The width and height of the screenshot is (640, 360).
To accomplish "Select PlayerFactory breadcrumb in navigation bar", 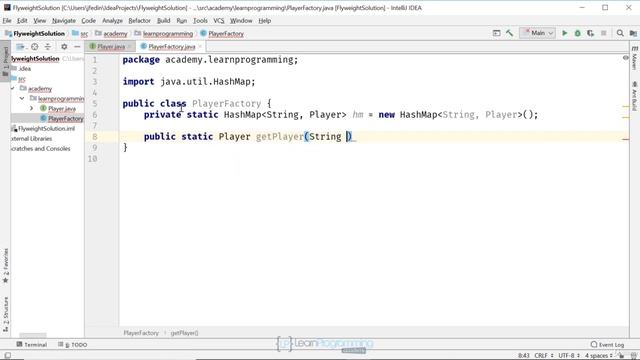I will pos(222,33).
